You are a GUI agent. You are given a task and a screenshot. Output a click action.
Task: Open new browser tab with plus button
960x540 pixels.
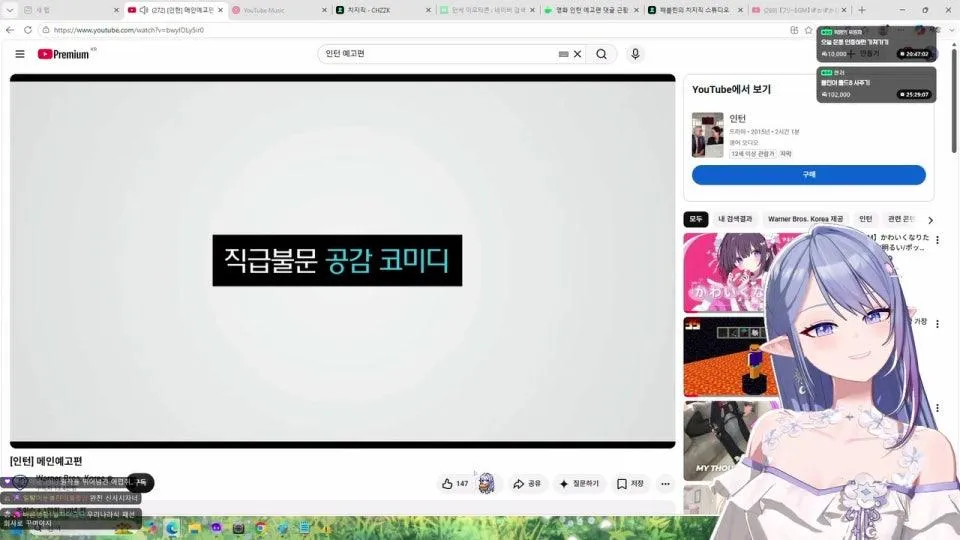point(861,10)
